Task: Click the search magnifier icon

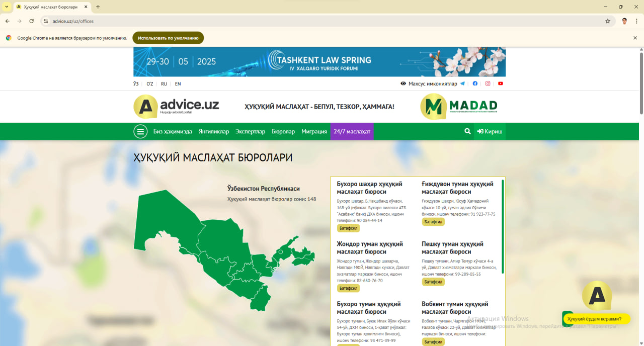Action: (467, 131)
